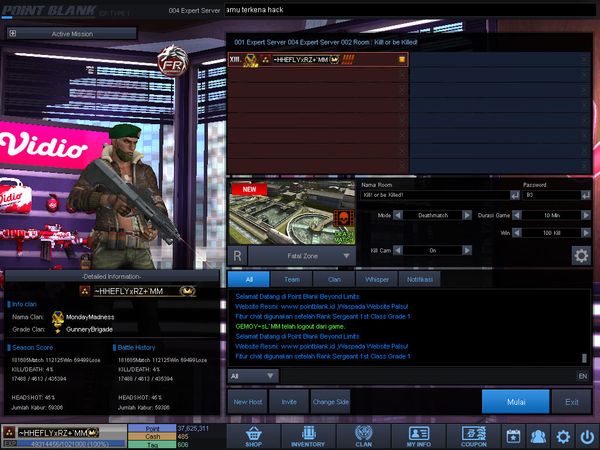Click the GEMOY logout chat message
600x450 pixels.
pos(290,326)
